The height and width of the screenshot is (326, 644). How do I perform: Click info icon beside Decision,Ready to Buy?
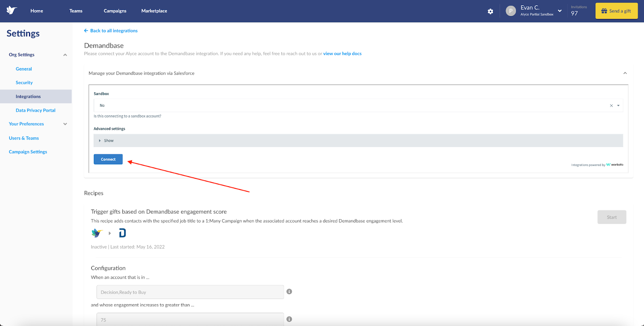(289, 292)
